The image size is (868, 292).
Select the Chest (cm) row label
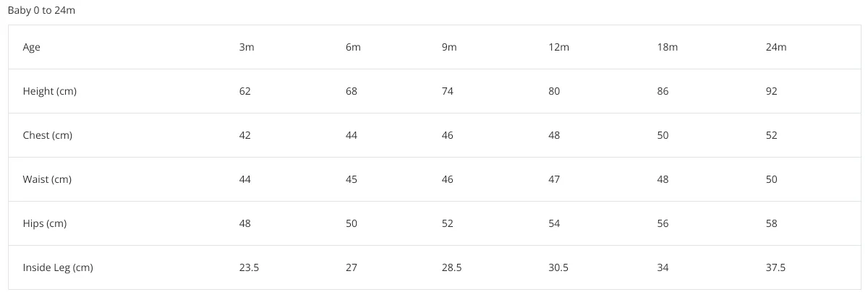tap(48, 135)
